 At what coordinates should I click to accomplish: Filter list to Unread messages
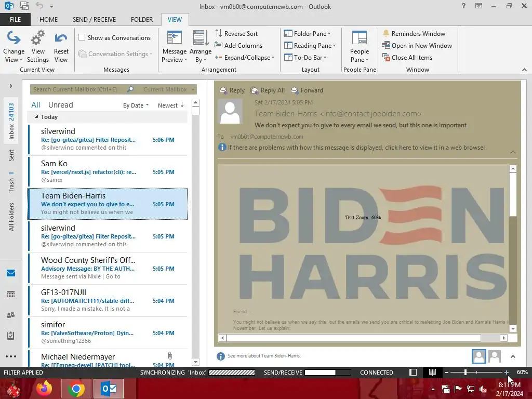pos(60,105)
